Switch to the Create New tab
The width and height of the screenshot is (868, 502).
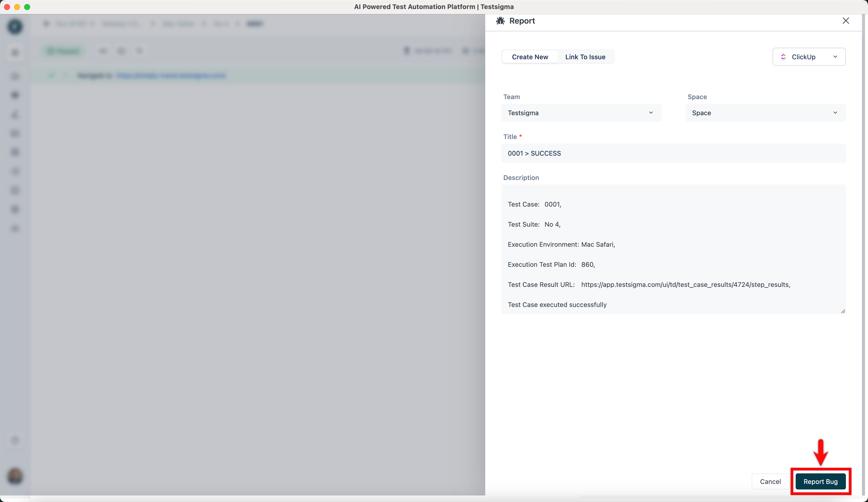click(530, 57)
